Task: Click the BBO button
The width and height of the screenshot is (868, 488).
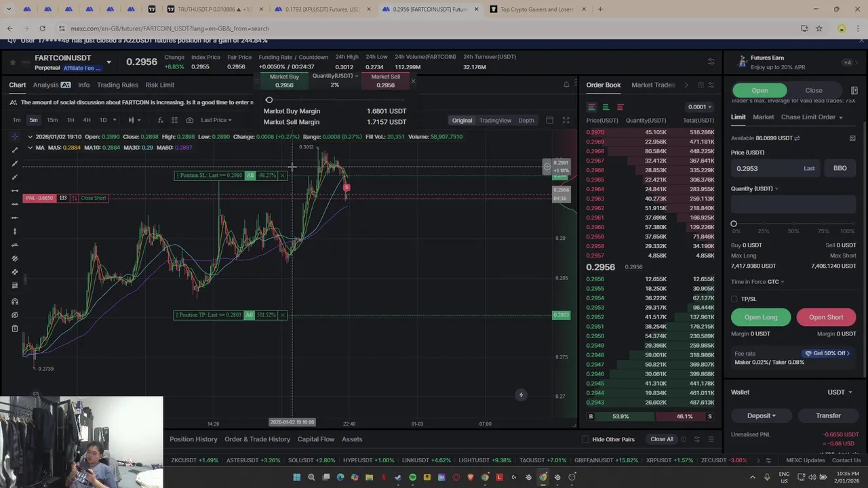Action: point(840,168)
